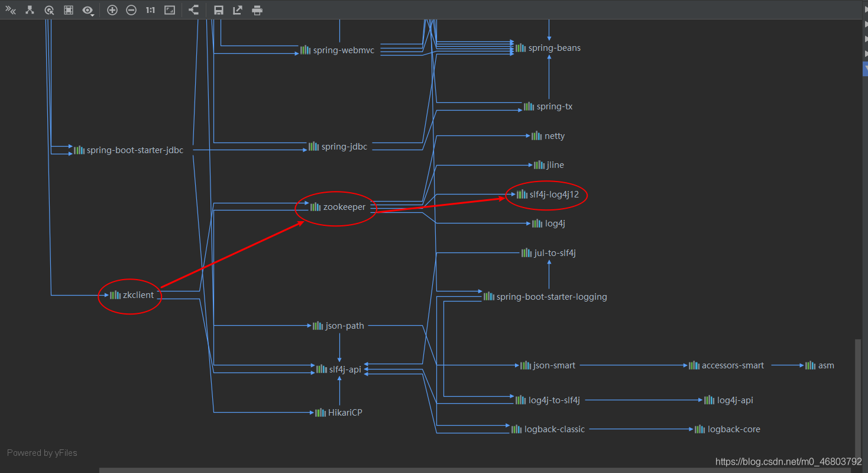
Task: Click the library icon of spring-tx
Action: pos(529,106)
